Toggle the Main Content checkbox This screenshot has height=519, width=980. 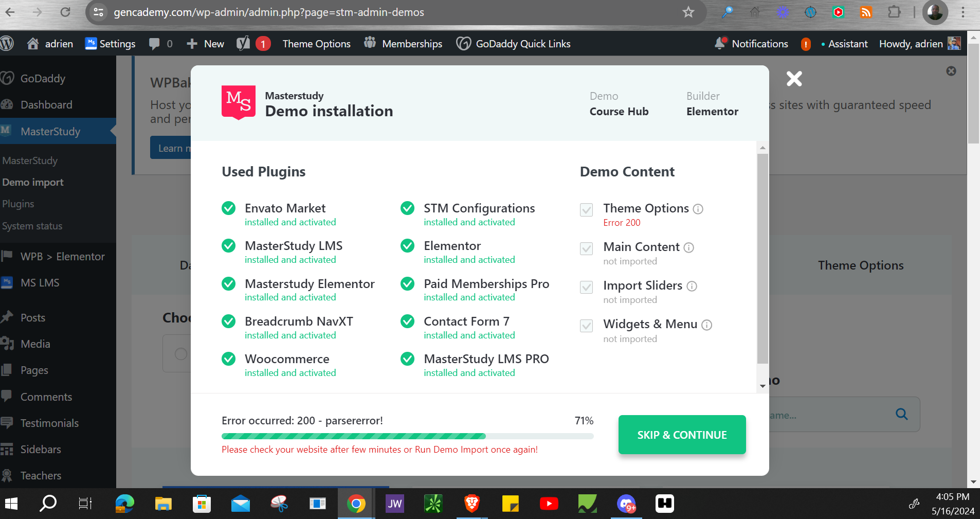tap(586, 248)
